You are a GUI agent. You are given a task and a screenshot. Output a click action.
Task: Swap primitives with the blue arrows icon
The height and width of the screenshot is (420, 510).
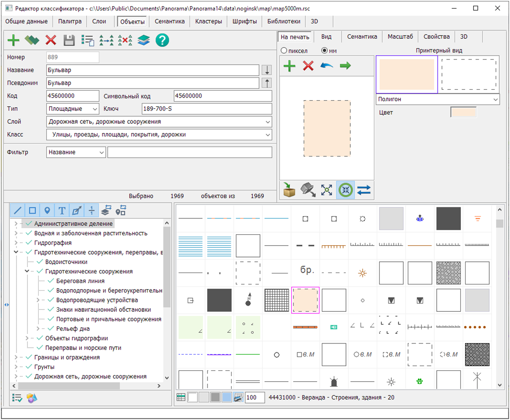point(364,191)
